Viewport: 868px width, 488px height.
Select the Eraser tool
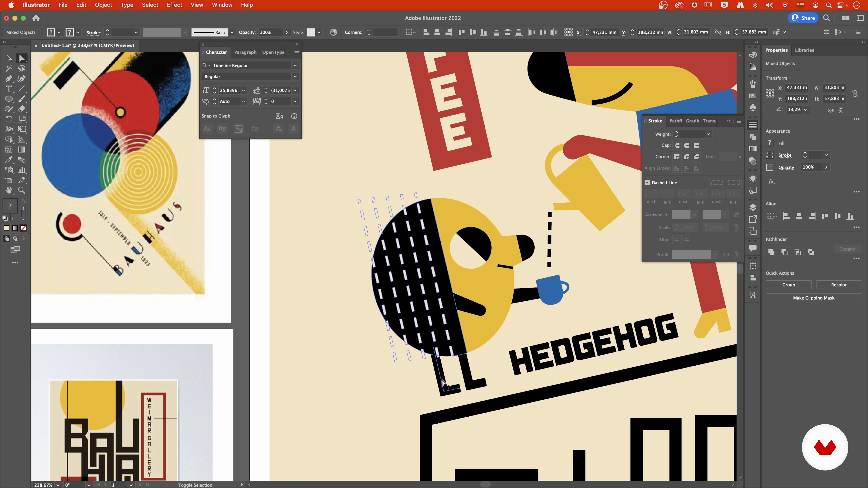point(21,109)
